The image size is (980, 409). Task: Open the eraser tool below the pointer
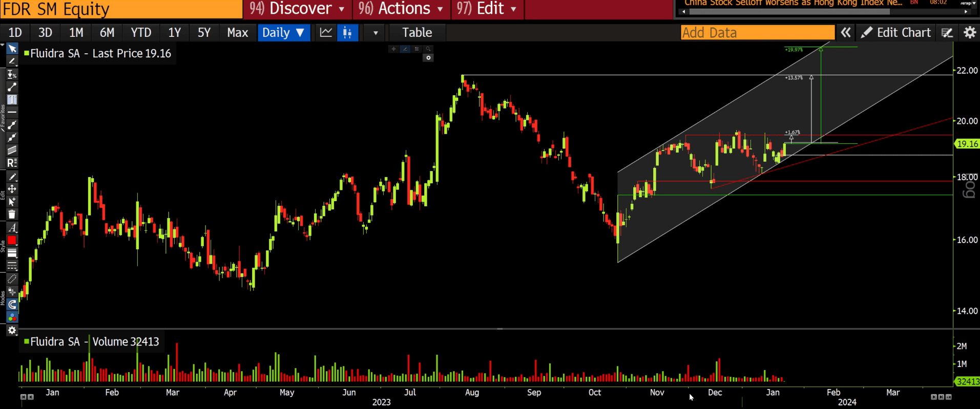(12, 61)
